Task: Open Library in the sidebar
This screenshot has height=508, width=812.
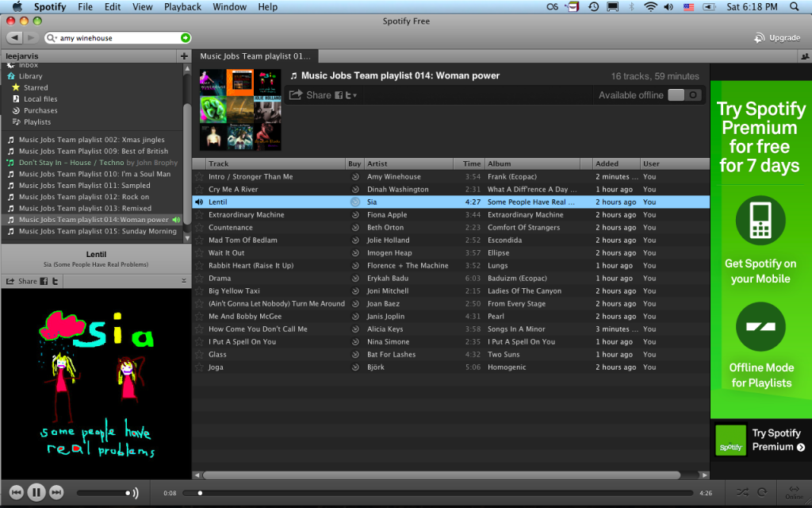Action: 31,76
